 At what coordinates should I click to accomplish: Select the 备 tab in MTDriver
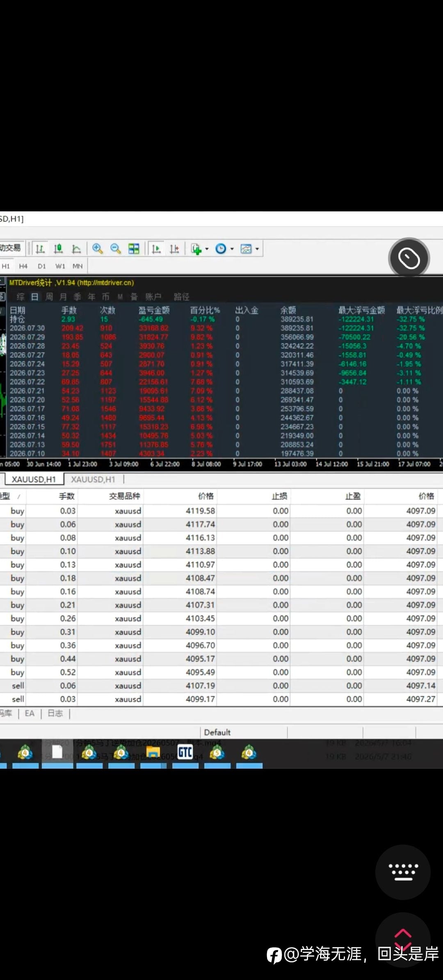(x=134, y=297)
